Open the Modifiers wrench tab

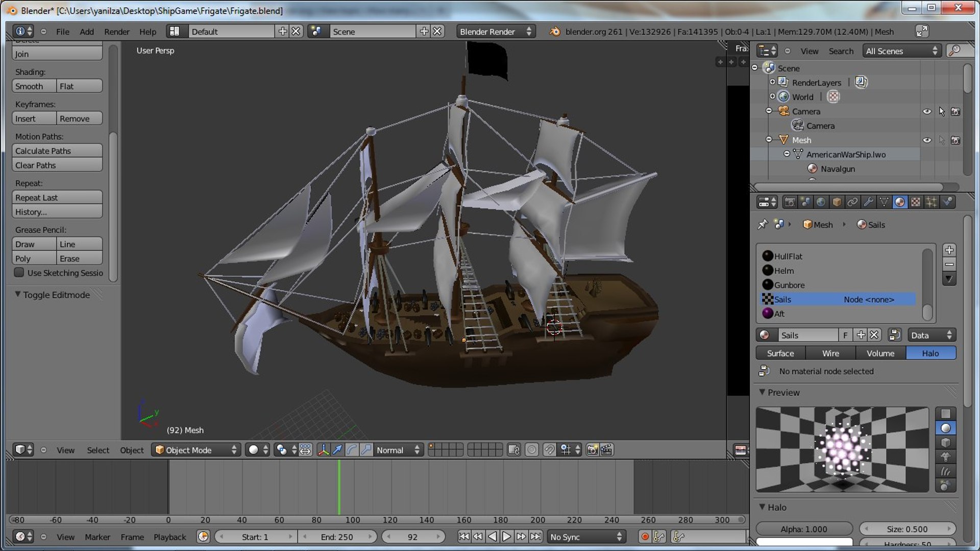tap(868, 202)
